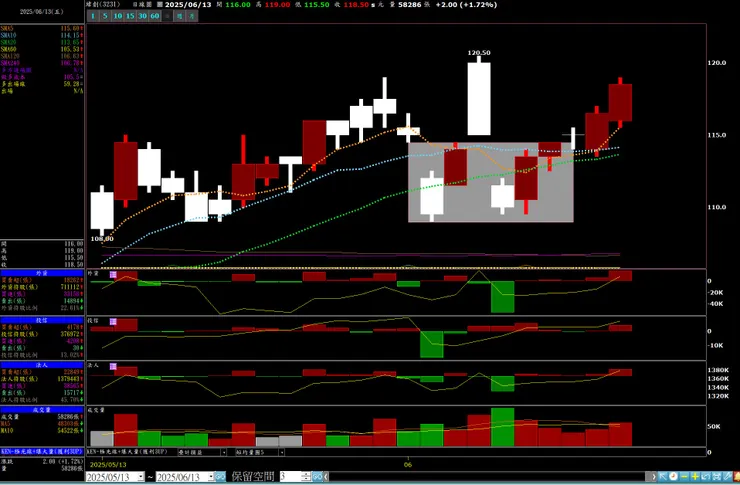Click the GO button next to end date

point(220,477)
